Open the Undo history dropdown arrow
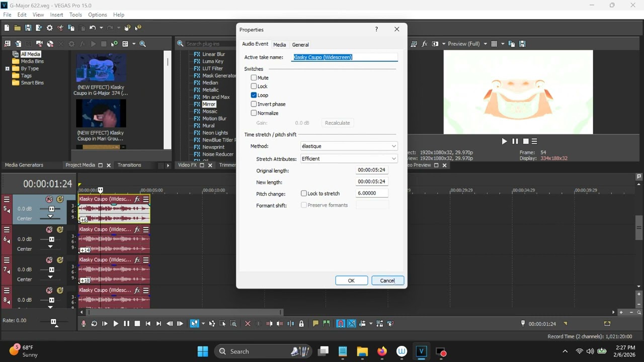The image size is (644, 362). [101, 28]
